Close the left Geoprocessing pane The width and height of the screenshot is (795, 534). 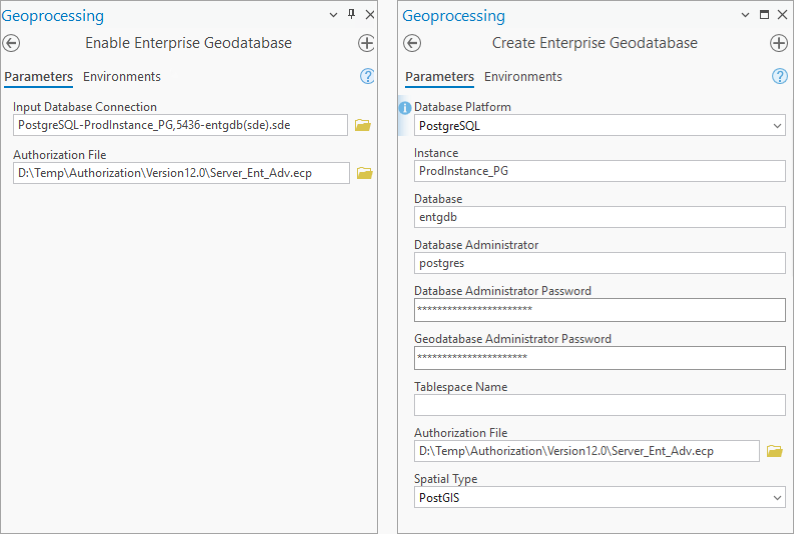[x=370, y=15]
